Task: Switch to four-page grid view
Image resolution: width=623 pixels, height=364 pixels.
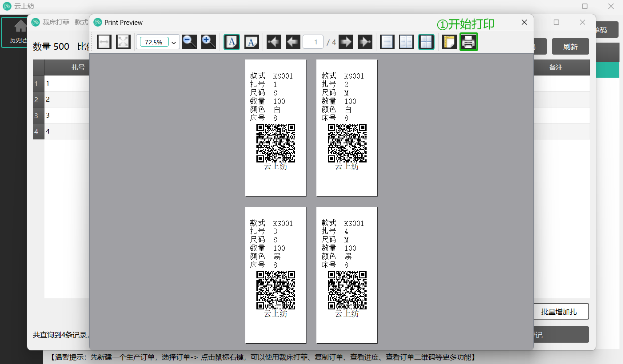Action: [x=426, y=42]
